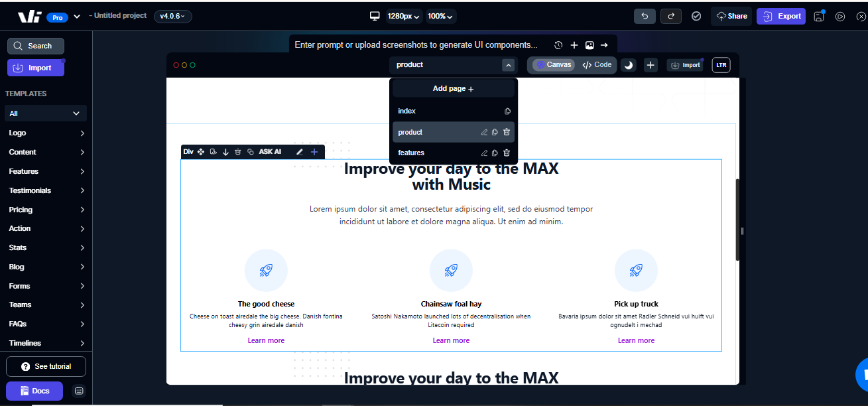Click the pencil edit icon in Div toolbar
868x406 pixels.
tap(300, 152)
